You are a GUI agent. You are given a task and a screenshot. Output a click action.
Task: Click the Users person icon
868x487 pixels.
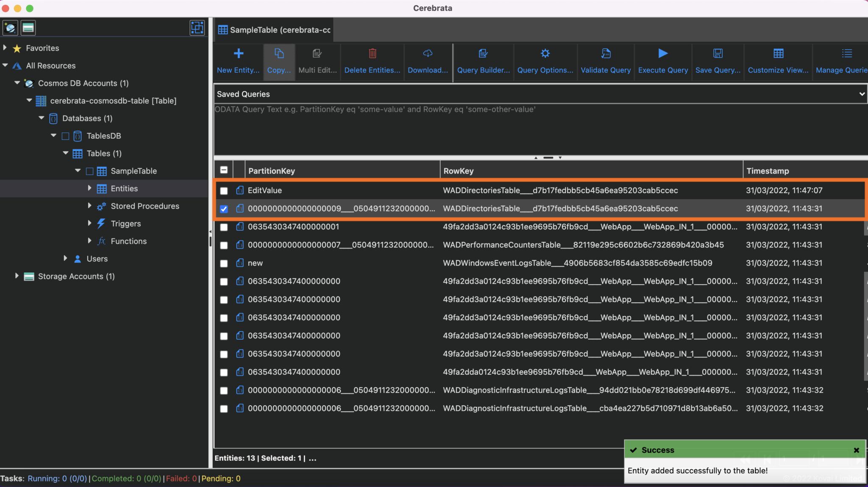click(x=78, y=259)
